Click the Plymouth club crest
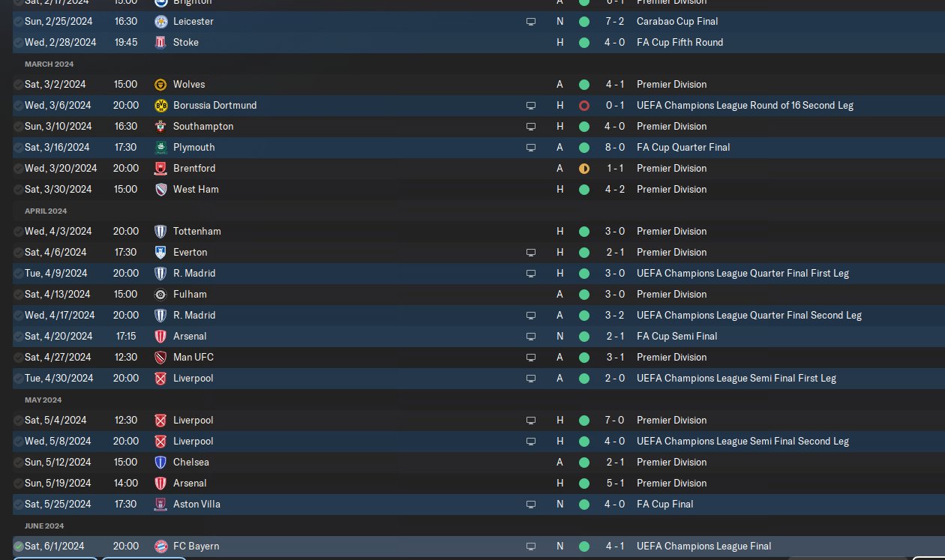Viewport: 945px width, 560px height. point(160,148)
